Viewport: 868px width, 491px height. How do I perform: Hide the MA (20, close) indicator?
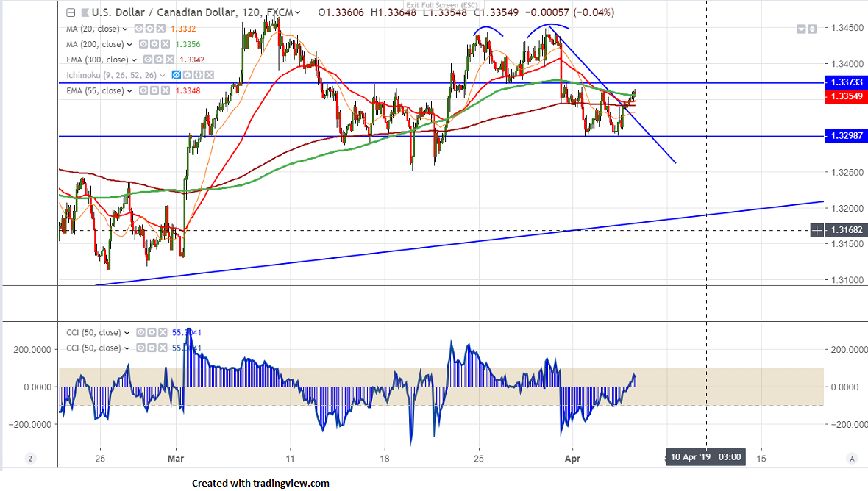coord(139,29)
